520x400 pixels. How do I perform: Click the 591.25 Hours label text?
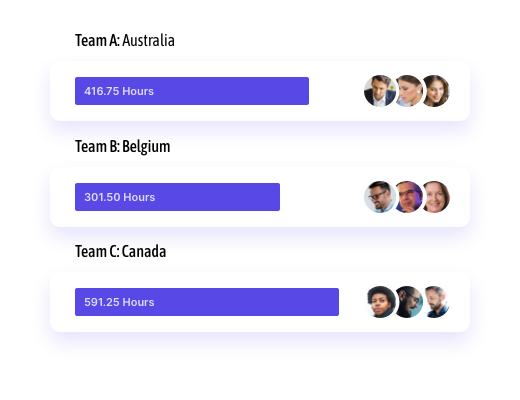[119, 302]
